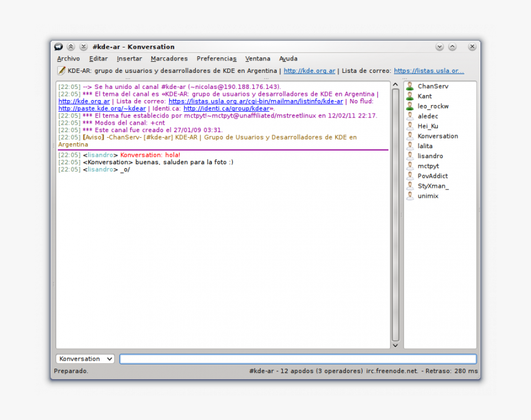Click "#kde-ar - 12 apodos" status text
Image resolution: width=531 pixels, height=420 pixels.
(282, 371)
